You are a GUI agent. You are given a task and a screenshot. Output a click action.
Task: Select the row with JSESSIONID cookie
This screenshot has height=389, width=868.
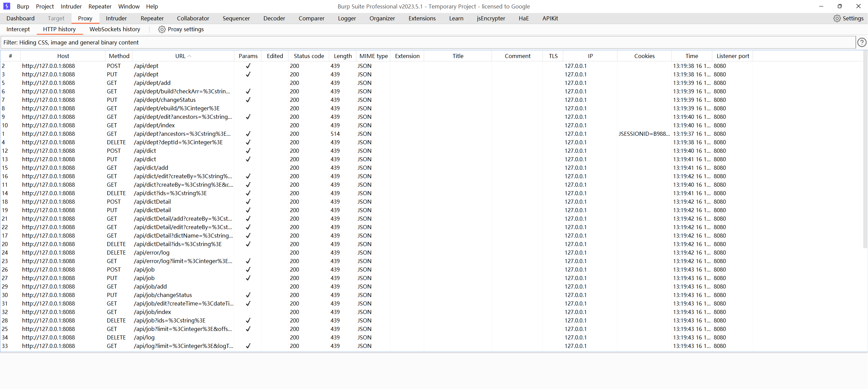[x=644, y=134]
